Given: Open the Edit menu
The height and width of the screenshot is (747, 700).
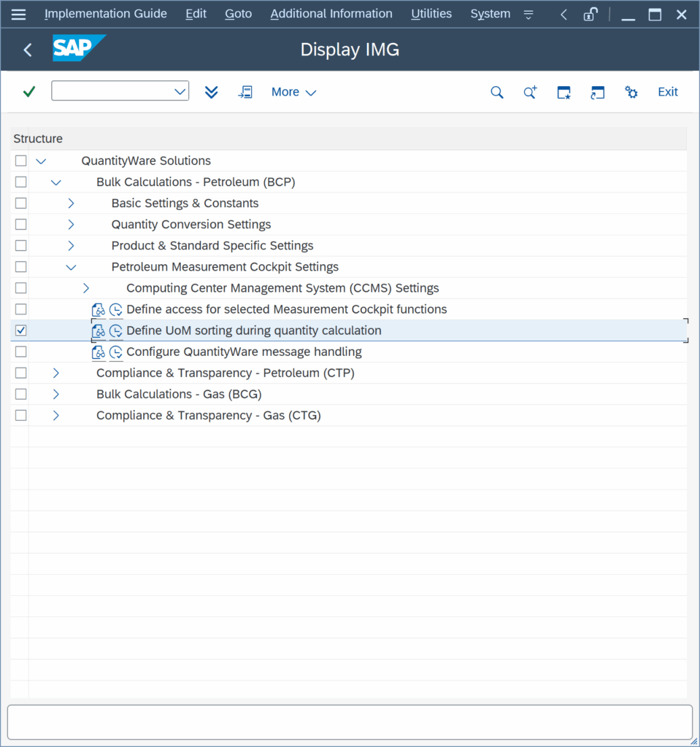Looking at the screenshot, I should coord(196,14).
